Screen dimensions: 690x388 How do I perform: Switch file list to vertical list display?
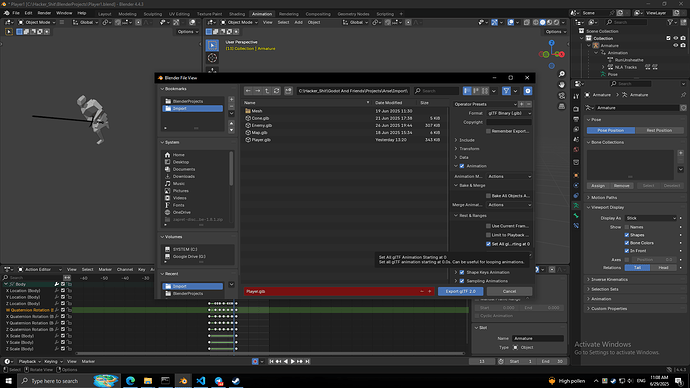pos(467,91)
